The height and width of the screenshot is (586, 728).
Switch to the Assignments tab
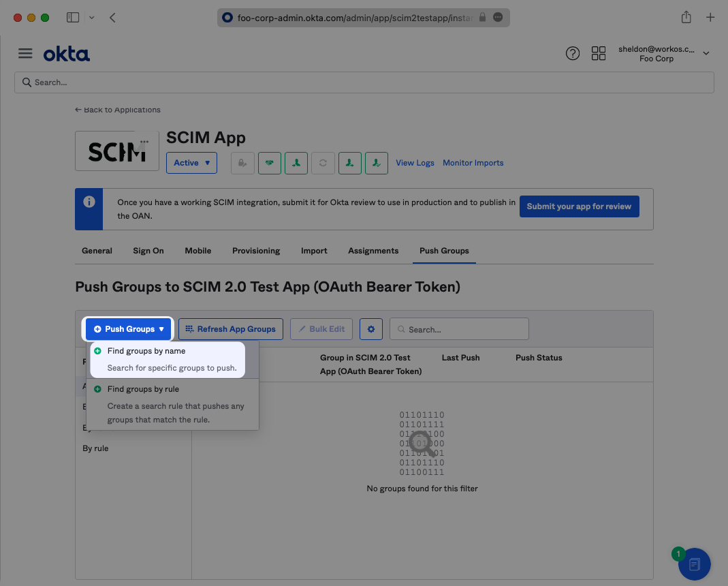click(373, 251)
